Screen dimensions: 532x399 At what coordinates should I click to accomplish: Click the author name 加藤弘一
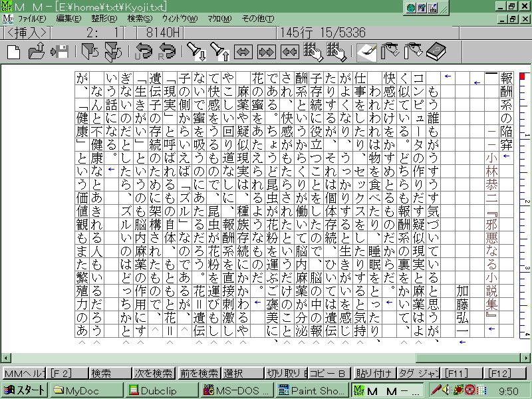(x=462, y=311)
